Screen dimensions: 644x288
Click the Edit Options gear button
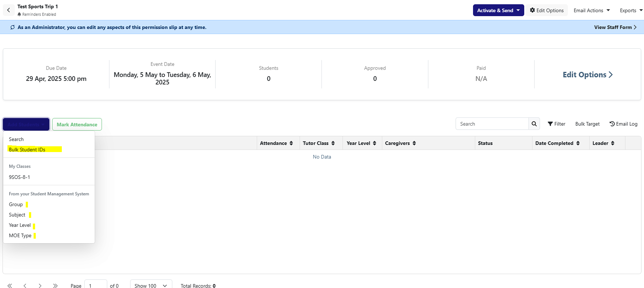[547, 10]
